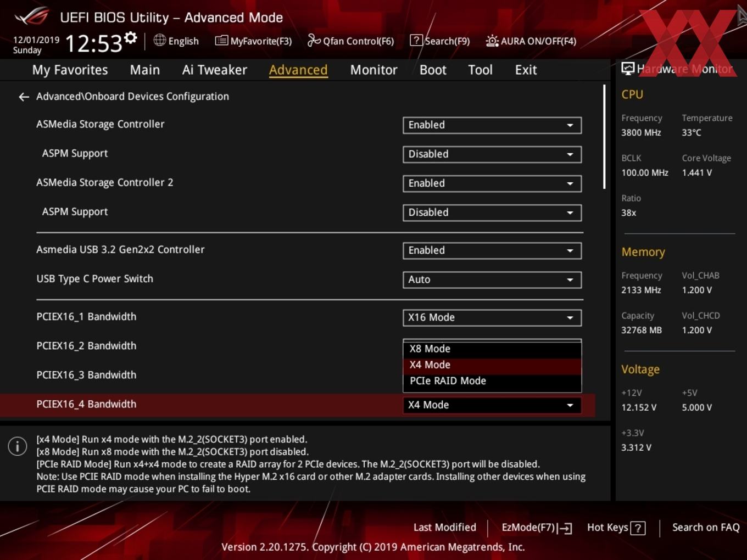Select X4 Mode in the option list
The height and width of the screenshot is (560, 747).
[x=492, y=365]
